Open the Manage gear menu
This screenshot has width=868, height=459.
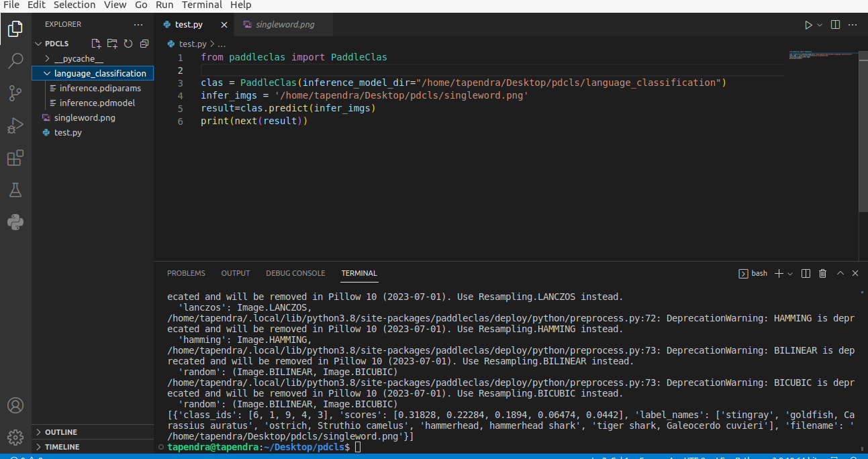15,436
